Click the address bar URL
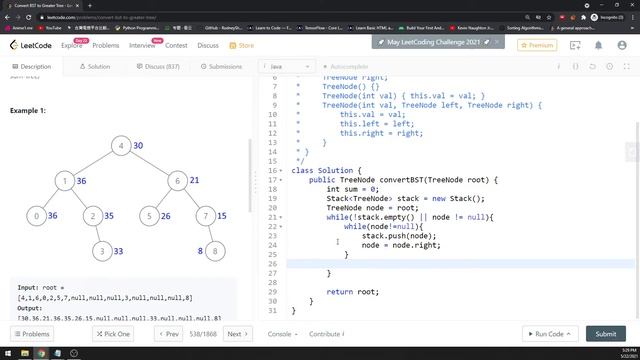 tap(101, 17)
